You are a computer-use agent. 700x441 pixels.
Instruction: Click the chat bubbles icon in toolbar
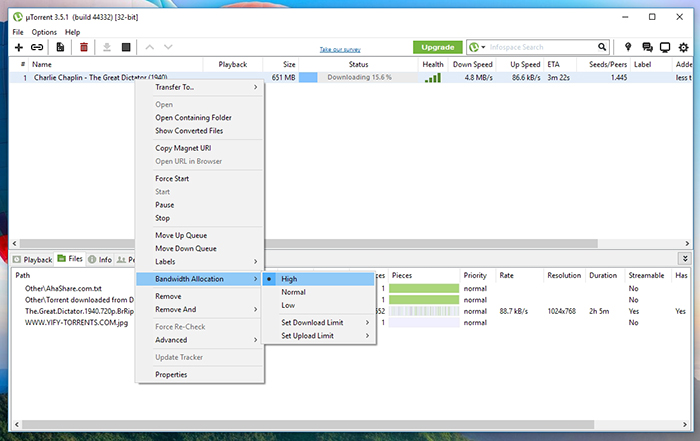point(647,47)
